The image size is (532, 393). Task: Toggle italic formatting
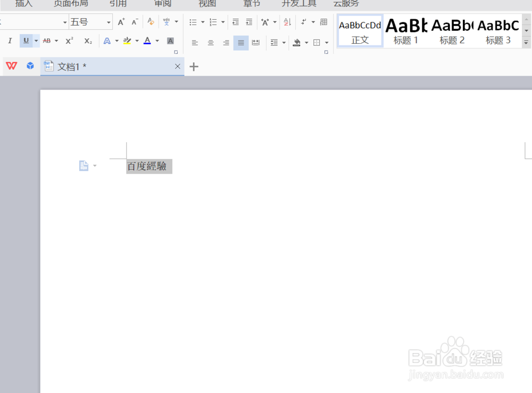[x=10, y=41]
